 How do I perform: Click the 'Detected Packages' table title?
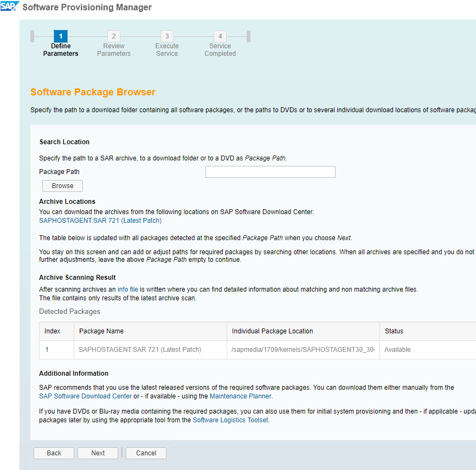(69, 312)
